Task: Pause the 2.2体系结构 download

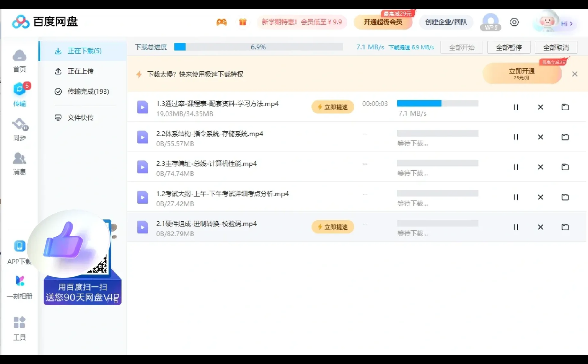Action: click(x=516, y=137)
